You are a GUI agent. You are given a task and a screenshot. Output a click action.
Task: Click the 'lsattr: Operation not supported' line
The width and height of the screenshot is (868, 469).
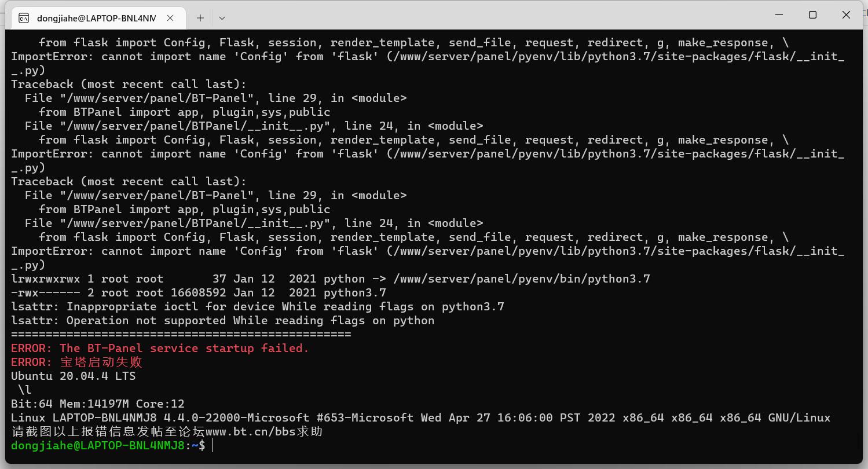[x=222, y=320]
